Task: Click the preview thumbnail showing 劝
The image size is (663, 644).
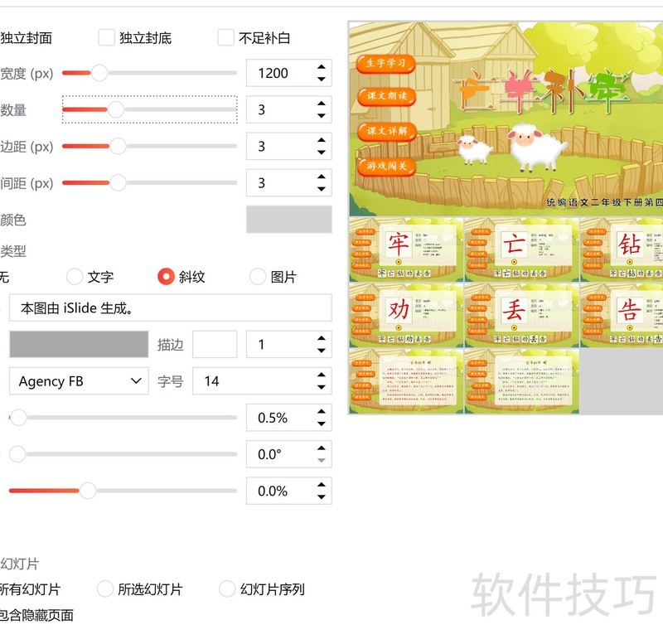Action: 406,315
